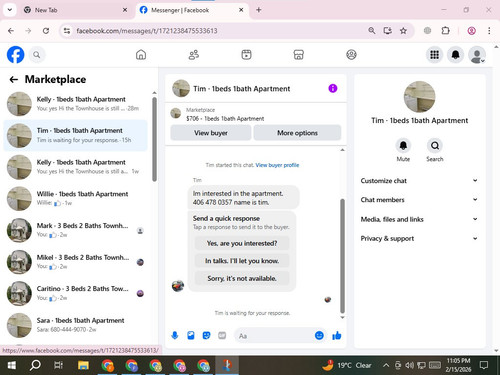Open the Video (Reels) icon in top navigation

point(246,55)
